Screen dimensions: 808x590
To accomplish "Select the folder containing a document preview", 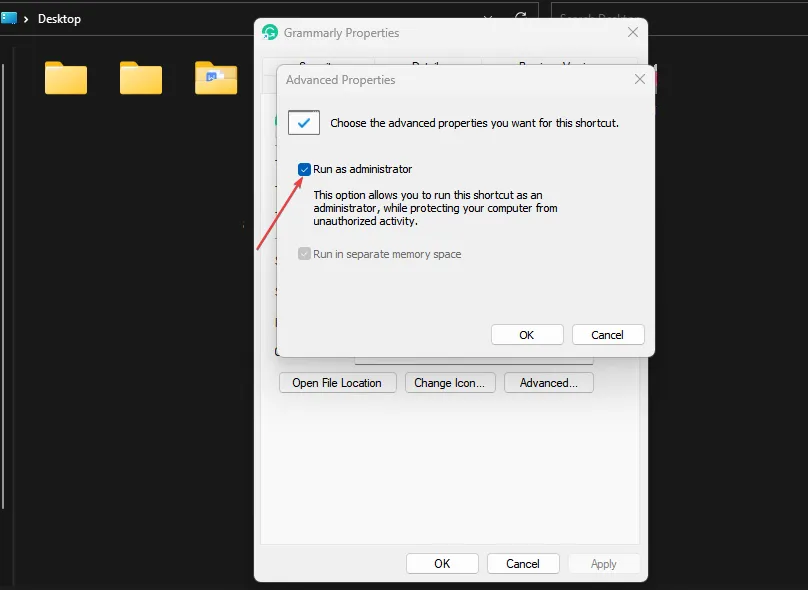I will click(216, 78).
